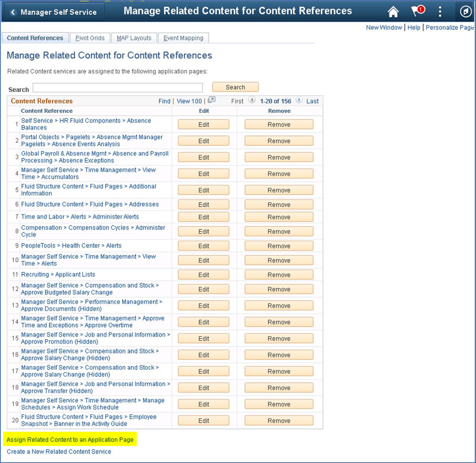Screen dimensions: 476x463
Task: Remove the Recruiting Applicant Lists row
Action: [x=279, y=275]
